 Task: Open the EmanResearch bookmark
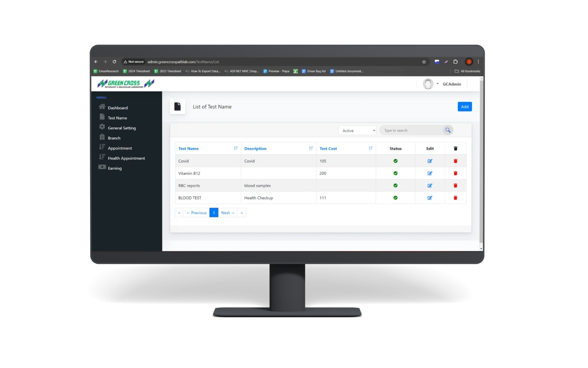(106, 71)
